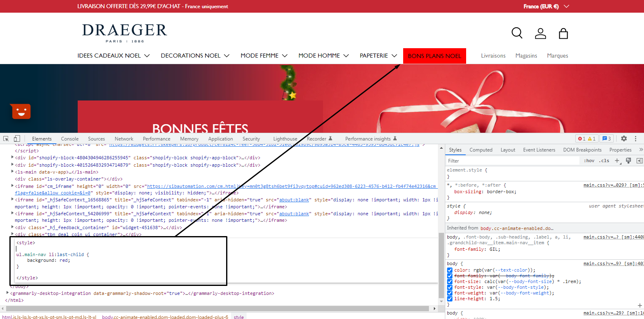Open the Layout tab
644x319 pixels.
point(508,150)
